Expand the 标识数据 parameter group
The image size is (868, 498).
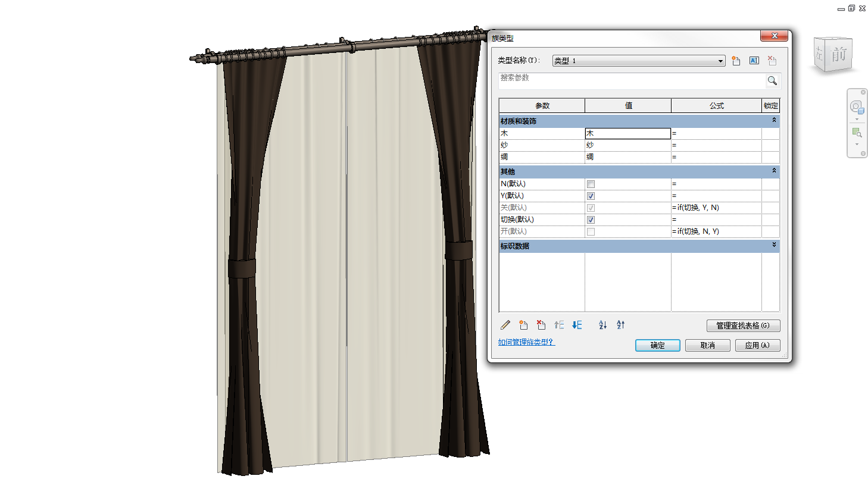click(774, 245)
